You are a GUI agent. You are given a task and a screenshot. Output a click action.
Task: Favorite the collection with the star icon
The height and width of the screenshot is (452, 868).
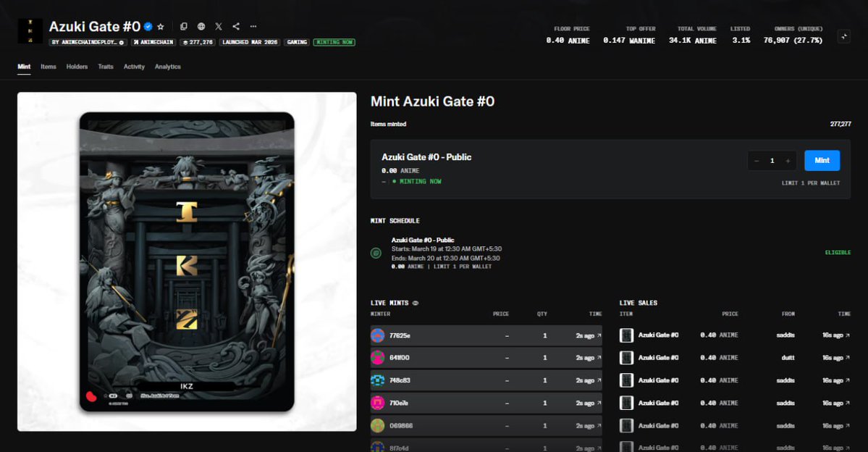click(161, 27)
